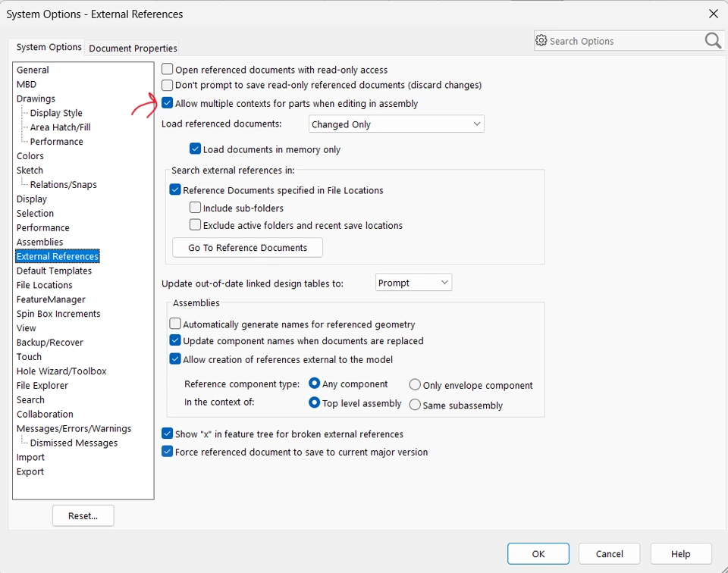The width and height of the screenshot is (728, 573).
Task: Open Collaboration options
Action: [45, 415]
